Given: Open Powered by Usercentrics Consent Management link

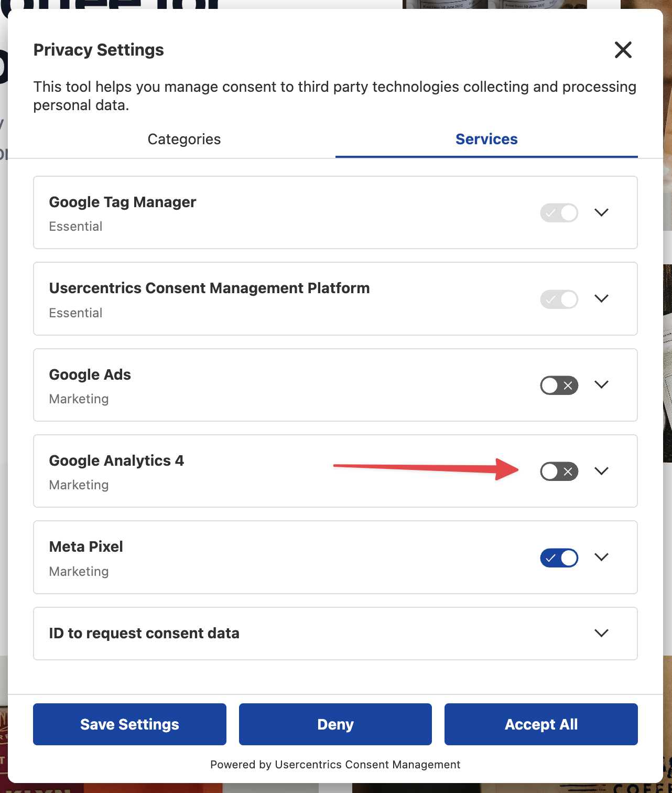Looking at the screenshot, I should (x=335, y=765).
